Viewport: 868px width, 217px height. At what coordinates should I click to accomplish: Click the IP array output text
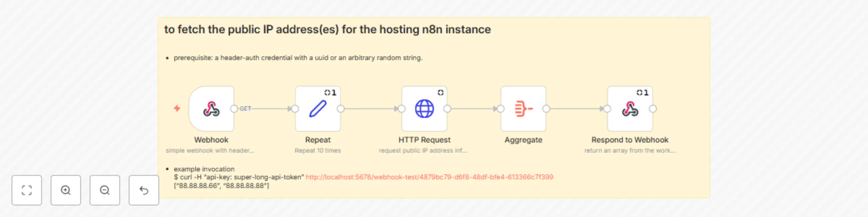pos(221,186)
